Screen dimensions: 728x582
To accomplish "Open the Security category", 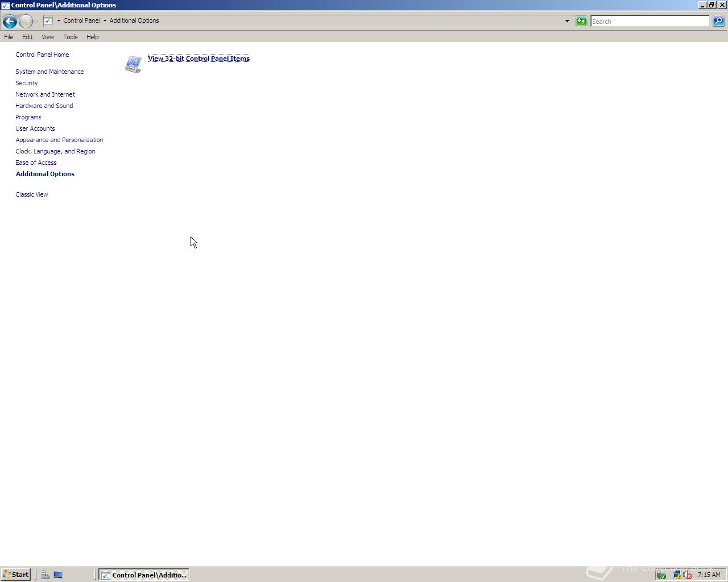I will pyautogui.click(x=27, y=83).
